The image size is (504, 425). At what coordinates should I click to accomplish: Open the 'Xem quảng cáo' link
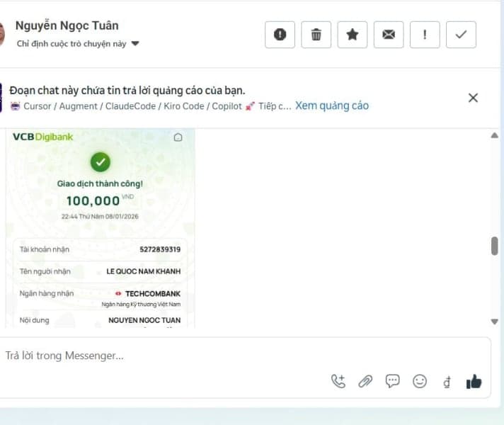click(331, 106)
